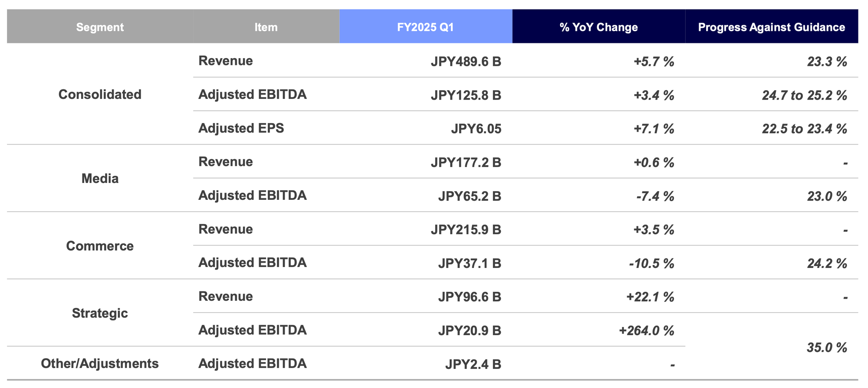Click the JPY489.6 B consolidated revenue value

[466, 62]
